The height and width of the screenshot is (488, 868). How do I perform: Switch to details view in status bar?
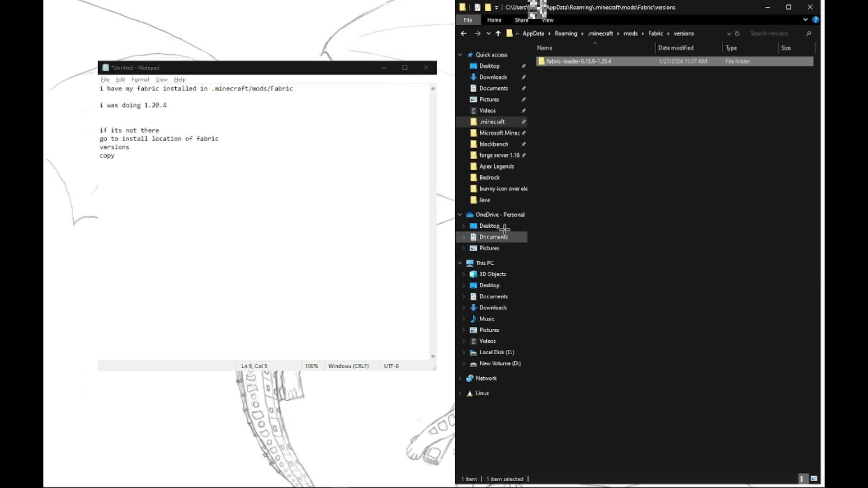(802, 479)
